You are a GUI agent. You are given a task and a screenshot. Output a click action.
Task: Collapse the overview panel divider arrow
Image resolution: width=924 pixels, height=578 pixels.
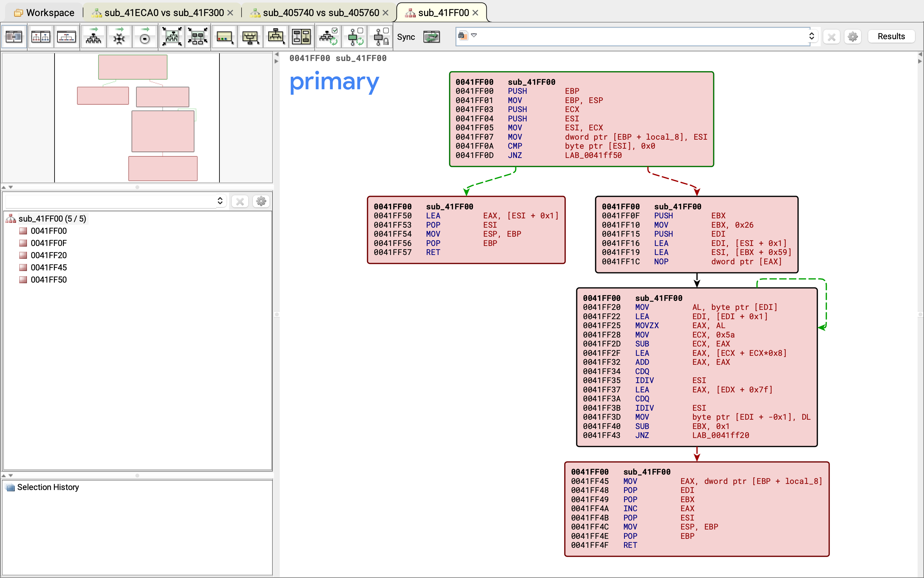[4, 187]
